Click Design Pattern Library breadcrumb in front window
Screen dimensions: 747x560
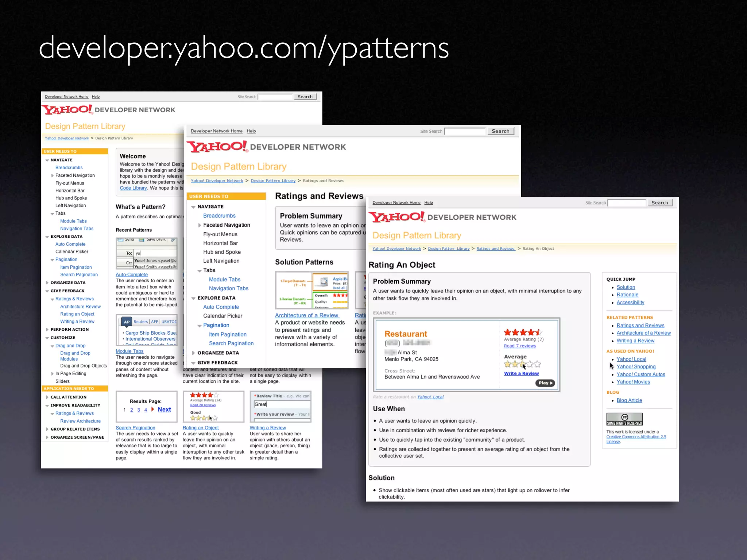(x=449, y=249)
